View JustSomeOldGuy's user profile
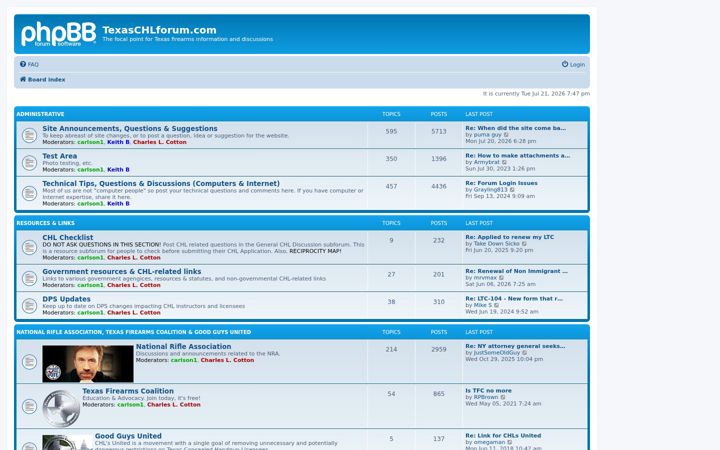The image size is (720, 450). (497, 353)
